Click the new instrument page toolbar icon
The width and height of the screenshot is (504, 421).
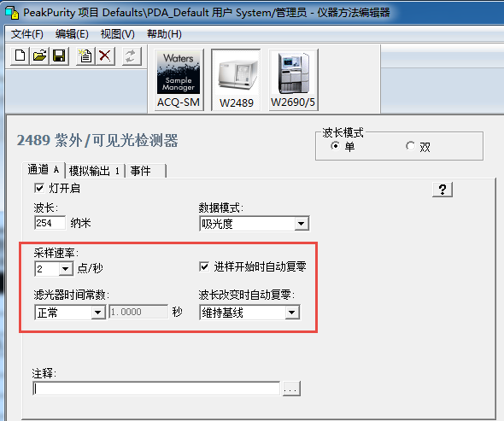[x=85, y=56]
